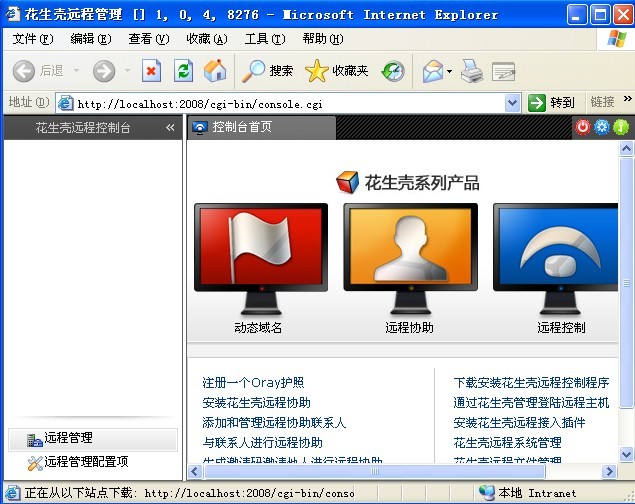Click the 花生壳系列产品 cube logo
The image size is (635, 504).
click(347, 182)
